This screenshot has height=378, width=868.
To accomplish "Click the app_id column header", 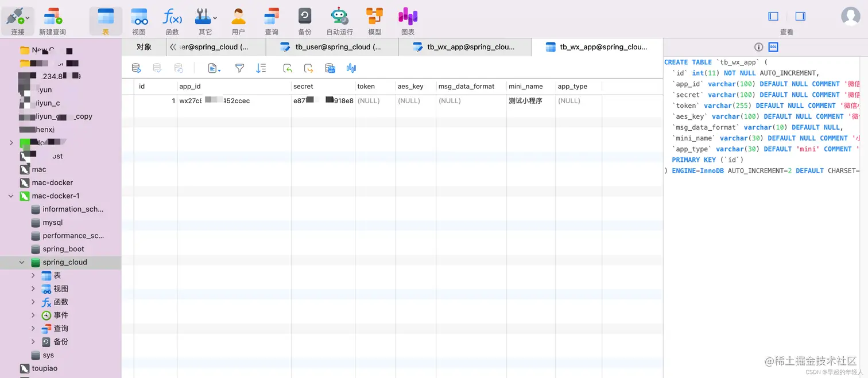I will 234,86.
